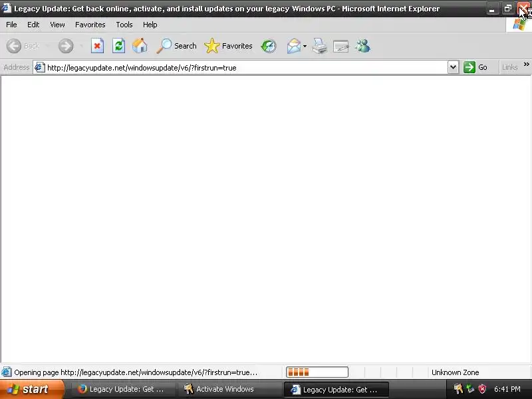This screenshot has height=399, width=532.
Task: Expand the Mail button dropdown arrow
Action: 305,46
